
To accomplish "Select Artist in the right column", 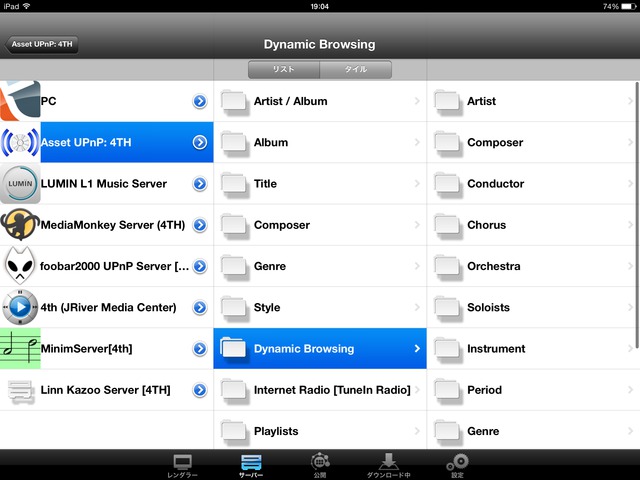I will pos(482,101).
